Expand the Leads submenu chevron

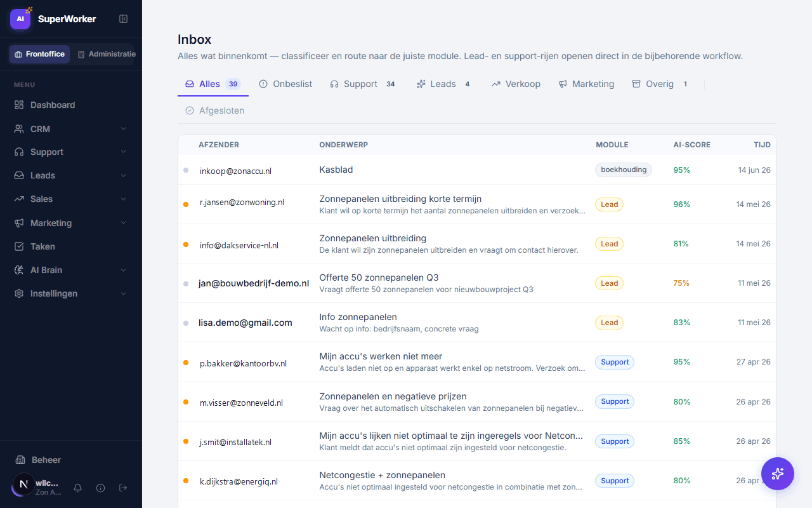tap(123, 175)
